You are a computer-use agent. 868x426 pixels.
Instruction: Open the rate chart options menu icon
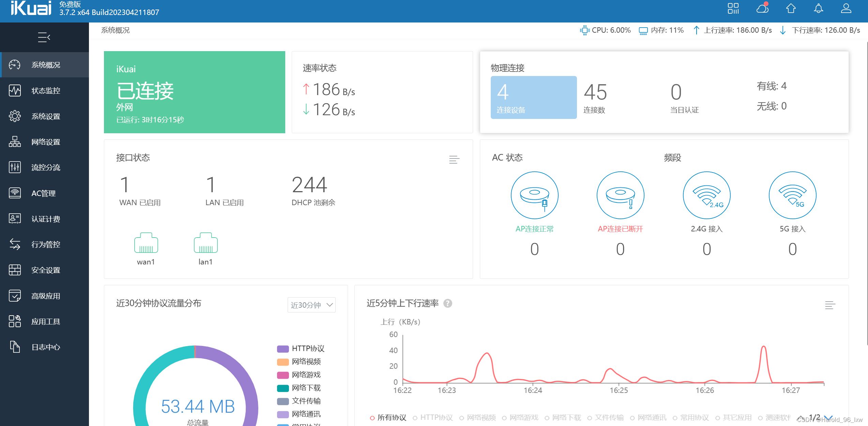coord(830,305)
